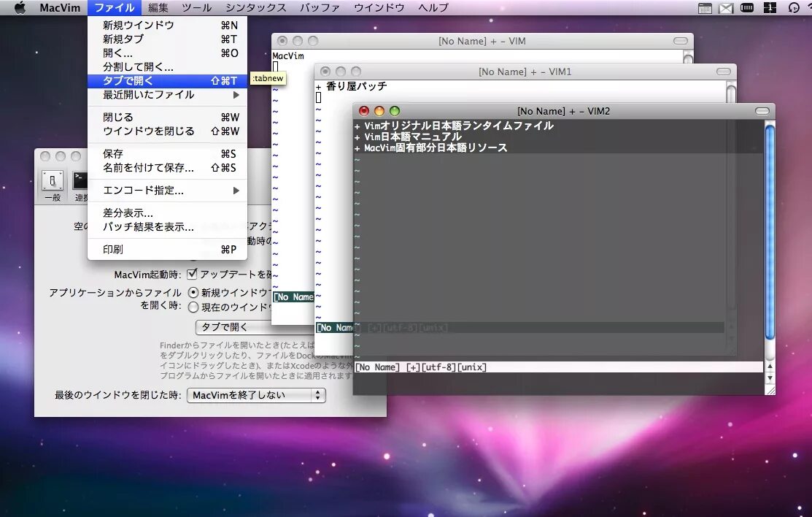Choose 新規タブ menu item
The width and height of the screenshot is (812, 517).
[x=167, y=39]
